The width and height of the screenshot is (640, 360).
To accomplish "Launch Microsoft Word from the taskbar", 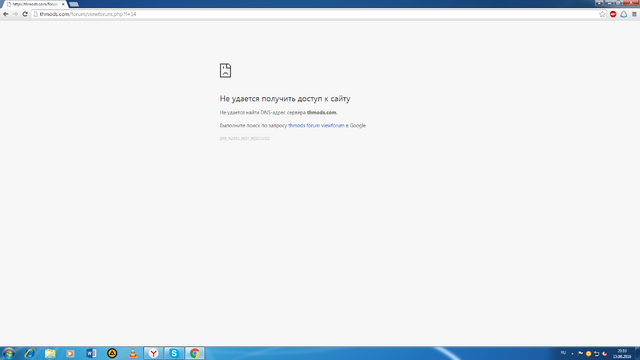I will pyautogui.click(x=91, y=353).
